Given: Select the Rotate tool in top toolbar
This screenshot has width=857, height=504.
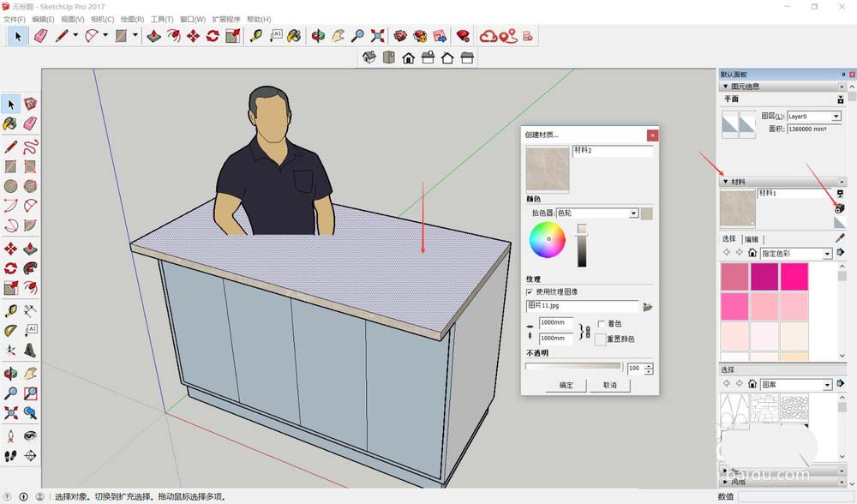Looking at the screenshot, I should pyautogui.click(x=213, y=36).
